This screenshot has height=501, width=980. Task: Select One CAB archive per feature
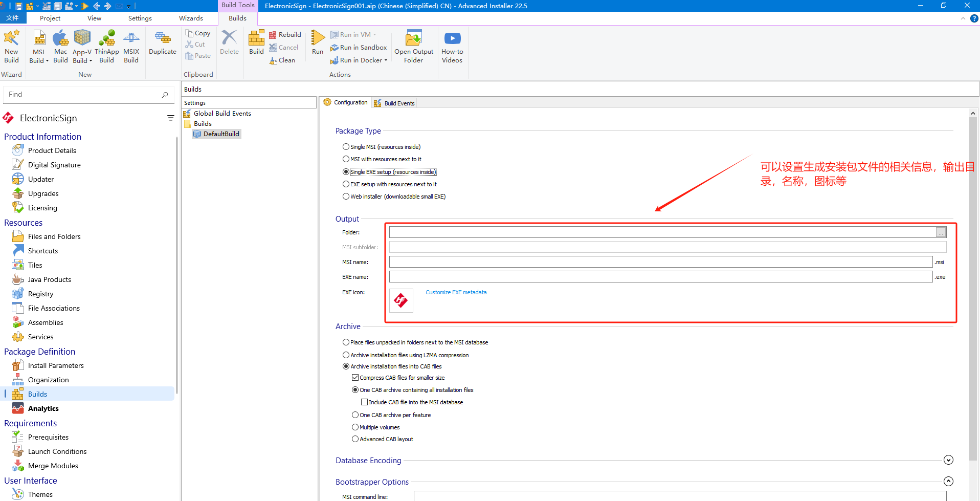tap(391, 415)
